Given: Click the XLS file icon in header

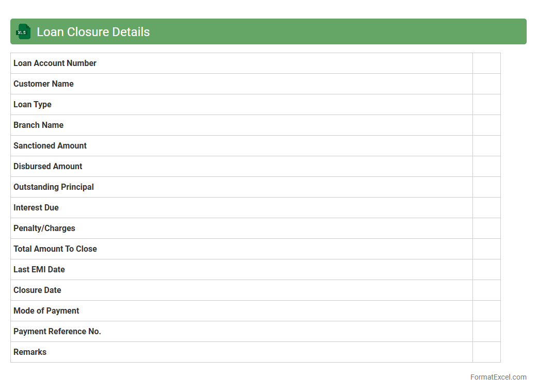Looking at the screenshot, I should click(23, 32).
